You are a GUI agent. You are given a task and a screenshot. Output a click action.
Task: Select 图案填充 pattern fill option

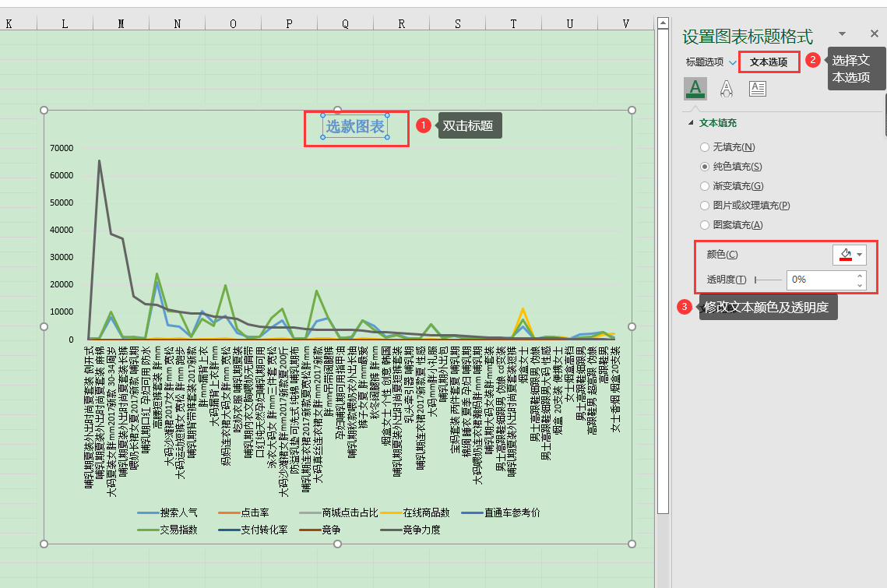coord(705,225)
